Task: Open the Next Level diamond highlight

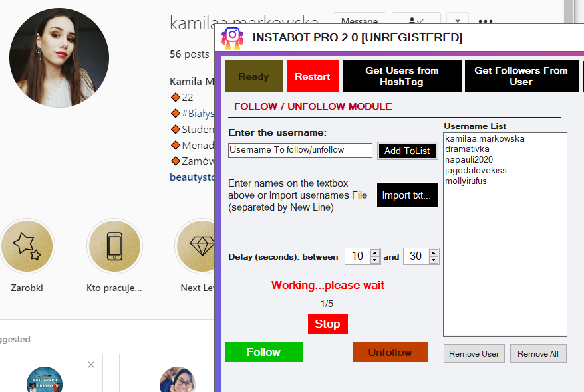Action: [x=200, y=246]
